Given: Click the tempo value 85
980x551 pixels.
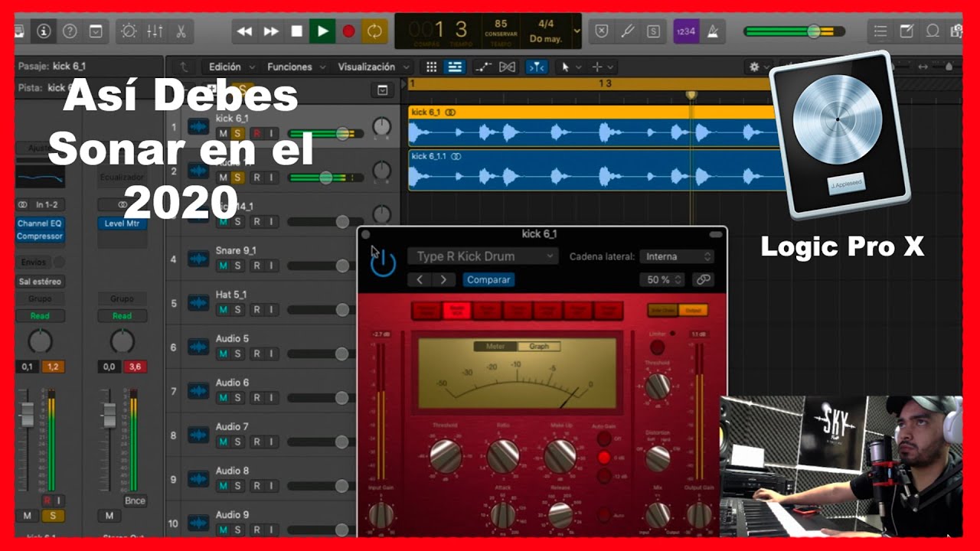Looking at the screenshot, I should click(501, 24).
